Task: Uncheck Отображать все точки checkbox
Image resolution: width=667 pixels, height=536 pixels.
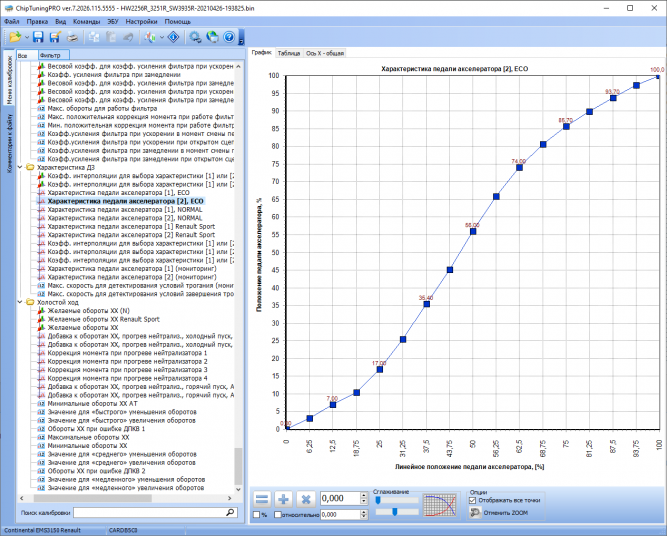Action: pyautogui.click(x=472, y=500)
